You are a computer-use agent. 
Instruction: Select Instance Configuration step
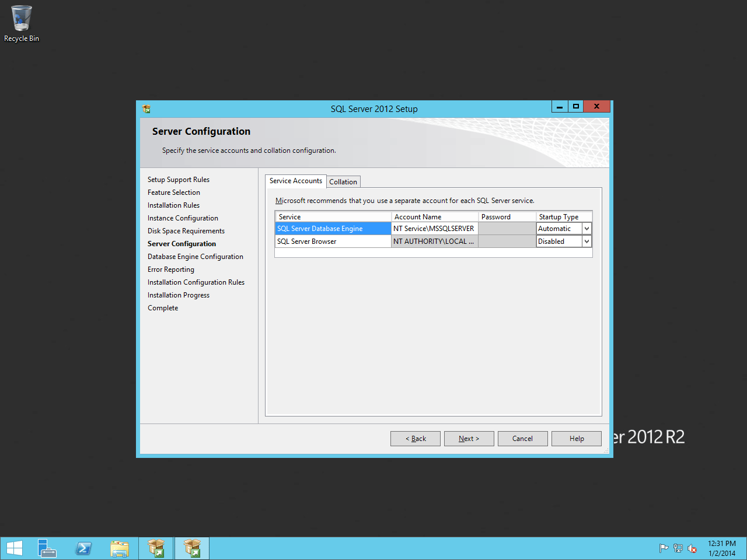183,218
